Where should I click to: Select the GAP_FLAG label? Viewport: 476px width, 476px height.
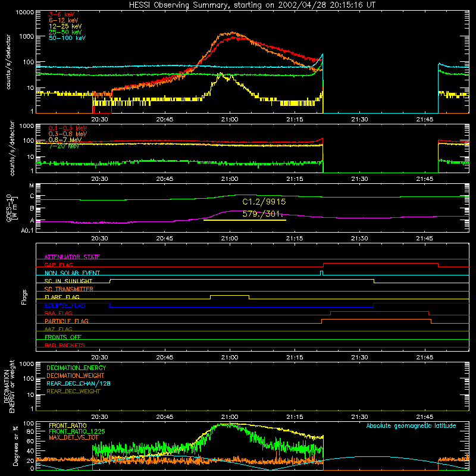pyautogui.click(x=58, y=265)
